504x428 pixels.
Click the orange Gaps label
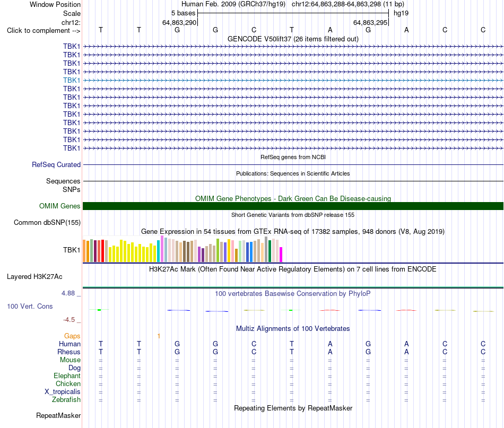point(72,336)
